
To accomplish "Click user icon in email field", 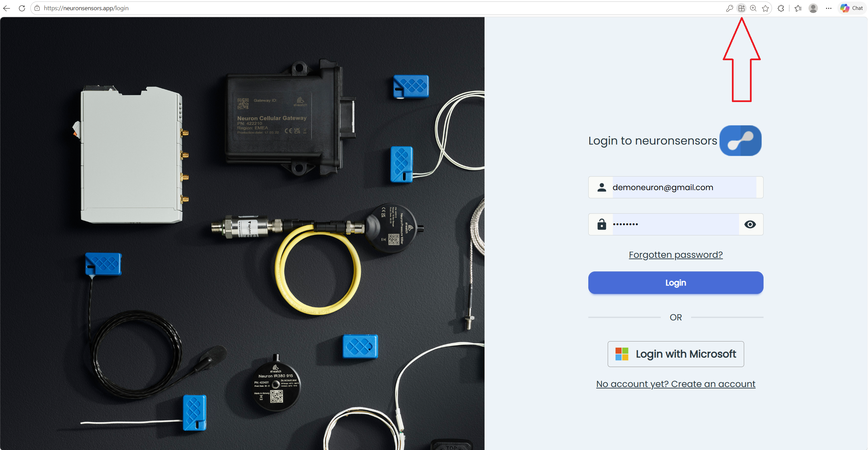I will pos(602,187).
